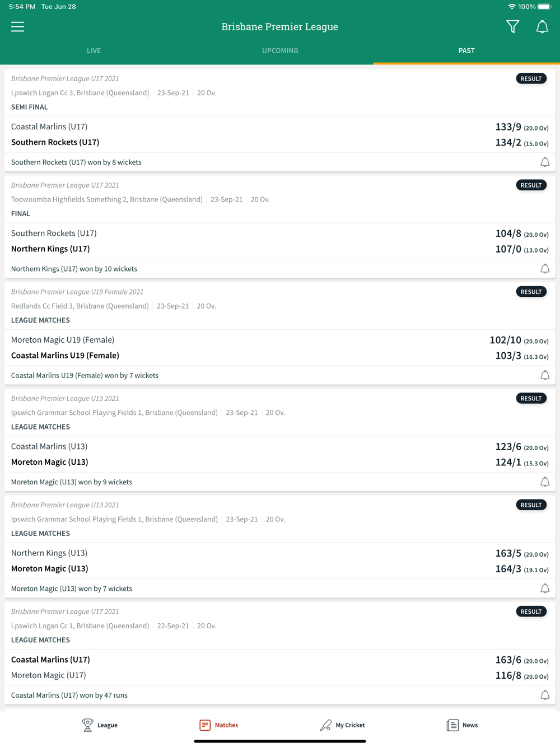This screenshot has height=747, width=560.
Task: Toggle alert bell for Moreton Magic 7 wickets win
Action: click(x=545, y=589)
